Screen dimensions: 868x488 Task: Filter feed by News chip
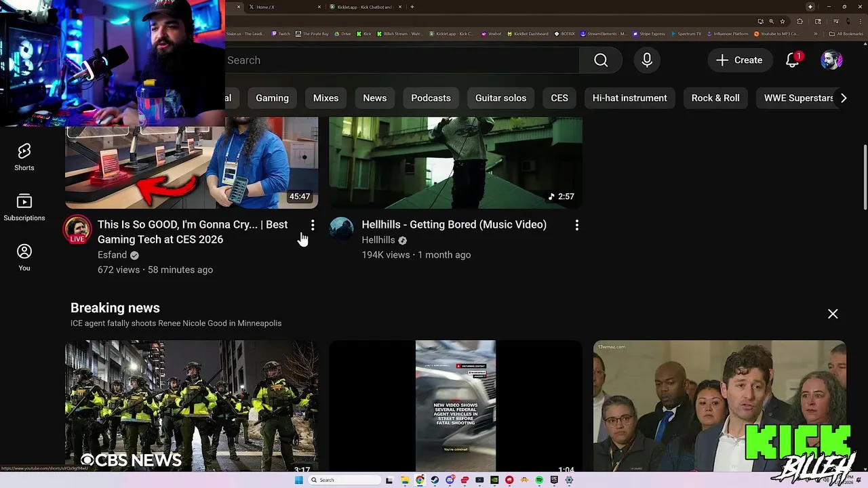point(374,98)
